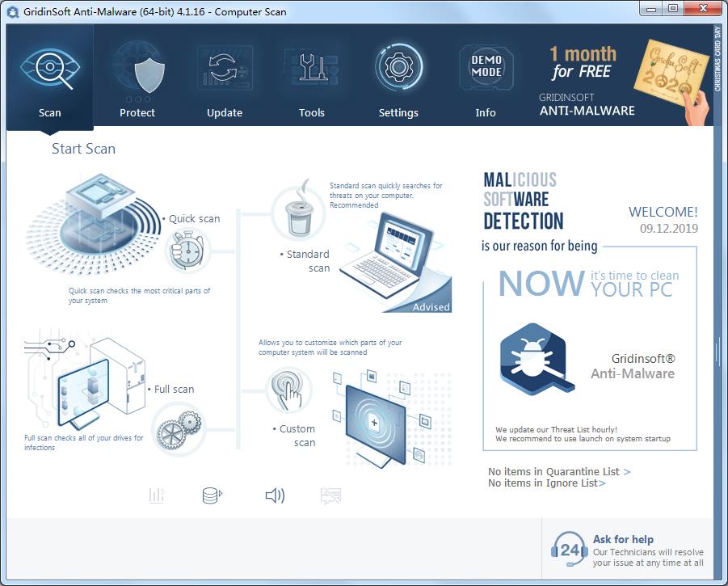Maximize the GridinSoft window
The image size is (728, 586).
[673, 9]
